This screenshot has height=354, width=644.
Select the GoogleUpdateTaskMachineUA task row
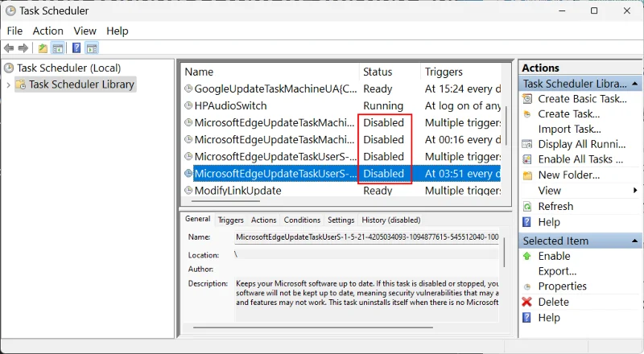(x=341, y=88)
